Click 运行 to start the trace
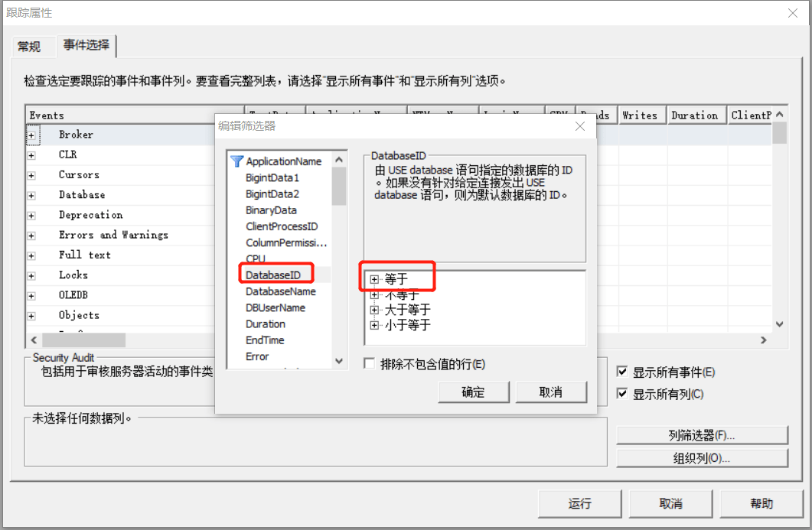812x530 pixels. (579, 503)
